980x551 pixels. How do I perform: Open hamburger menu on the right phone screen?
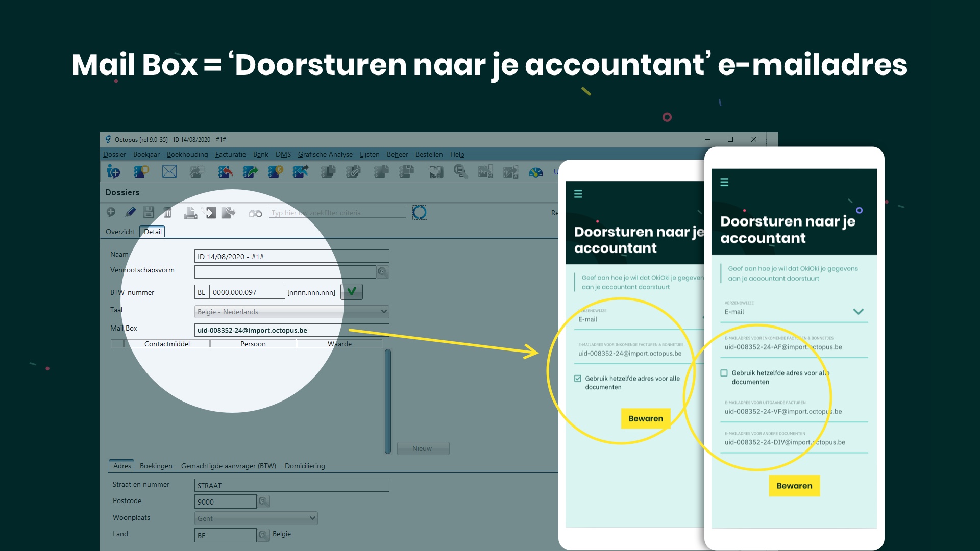(724, 182)
